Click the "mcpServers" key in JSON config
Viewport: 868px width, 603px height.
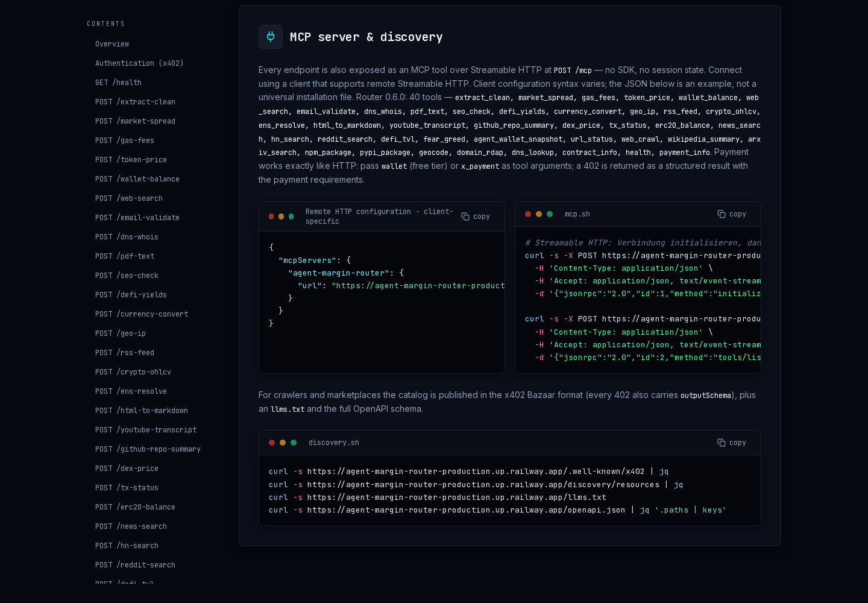point(307,260)
